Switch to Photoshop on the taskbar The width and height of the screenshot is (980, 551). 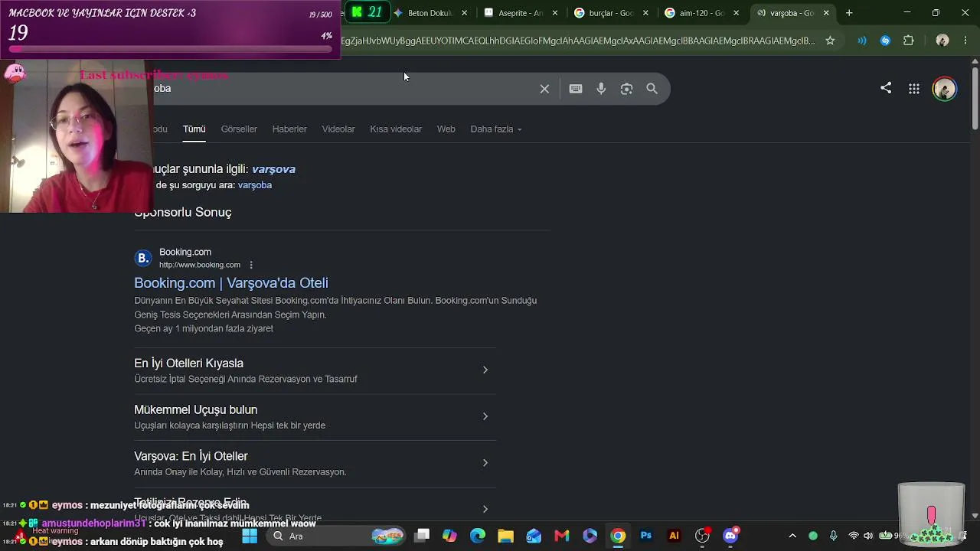point(646,536)
